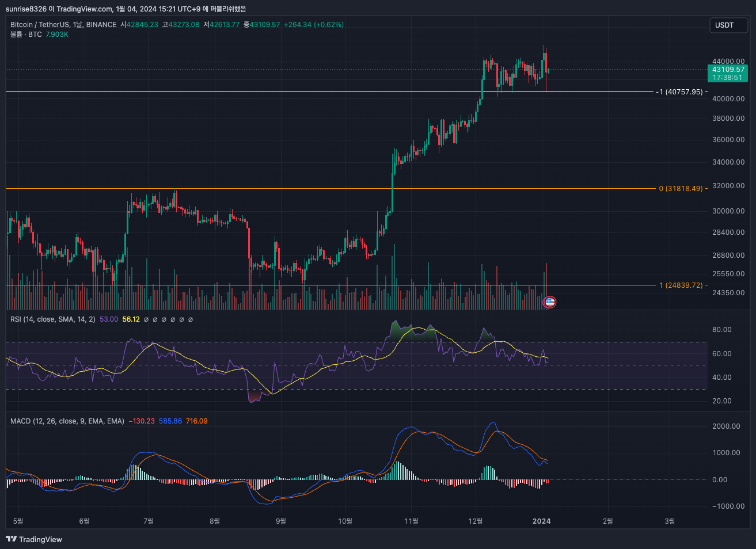Select the Fibonacci 0 (31818.49) level label
This screenshot has height=549, width=756.
681,188
